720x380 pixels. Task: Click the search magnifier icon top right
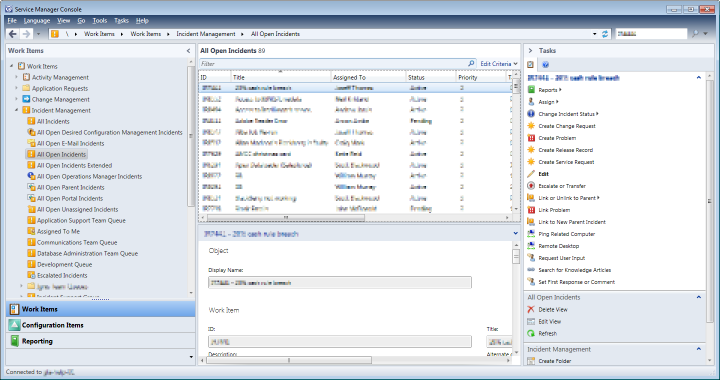tap(695, 34)
